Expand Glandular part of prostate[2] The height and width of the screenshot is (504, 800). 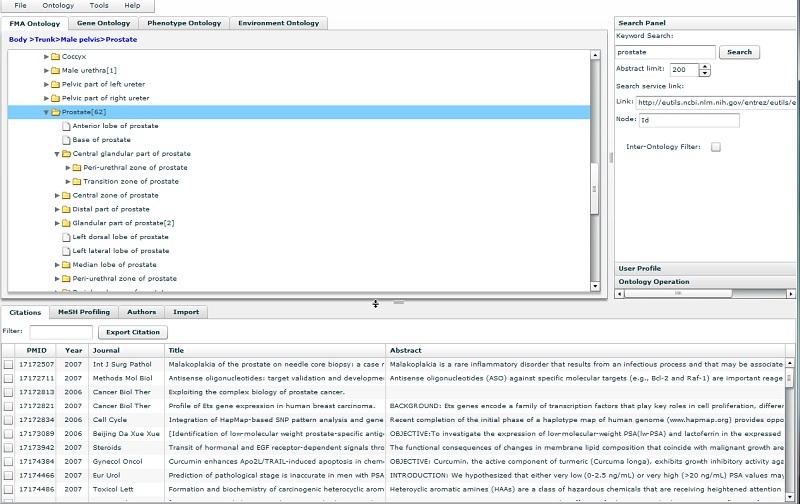(x=57, y=223)
